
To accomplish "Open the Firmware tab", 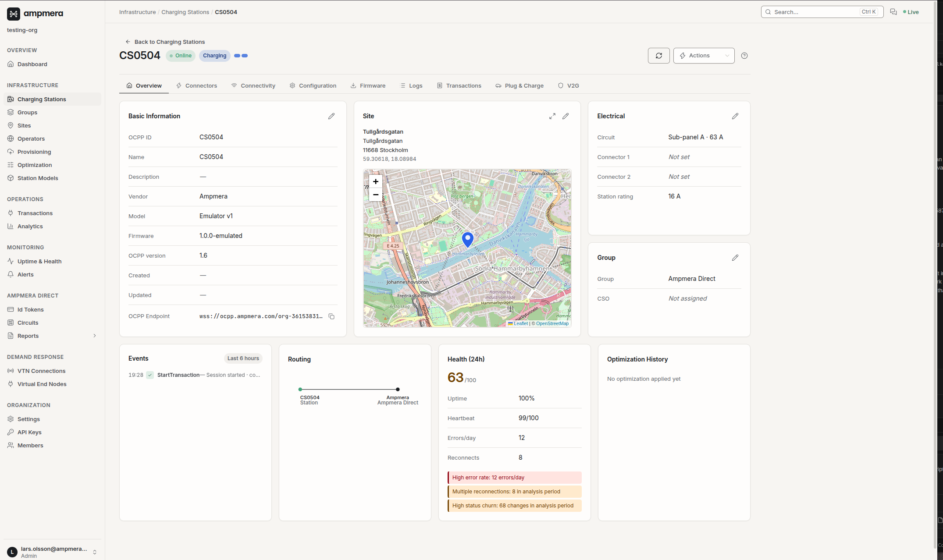I will [368, 85].
